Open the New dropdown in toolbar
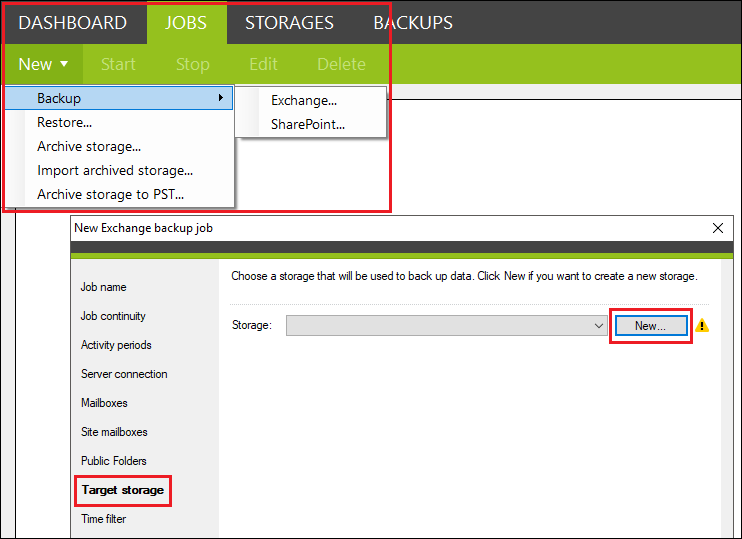This screenshot has width=742, height=539. click(x=44, y=64)
